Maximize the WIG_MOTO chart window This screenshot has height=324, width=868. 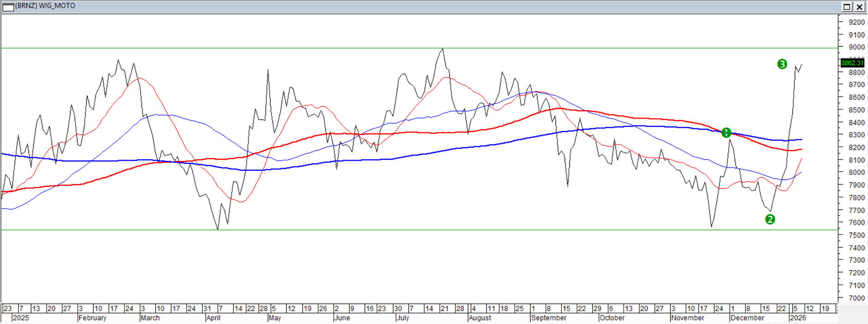tap(847, 6)
